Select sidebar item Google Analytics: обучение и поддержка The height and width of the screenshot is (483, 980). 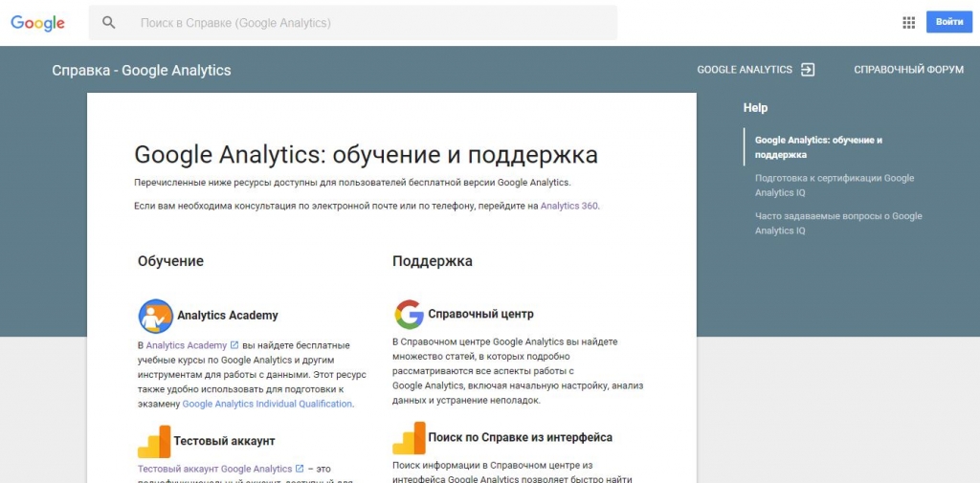click(x=819, y=147)
